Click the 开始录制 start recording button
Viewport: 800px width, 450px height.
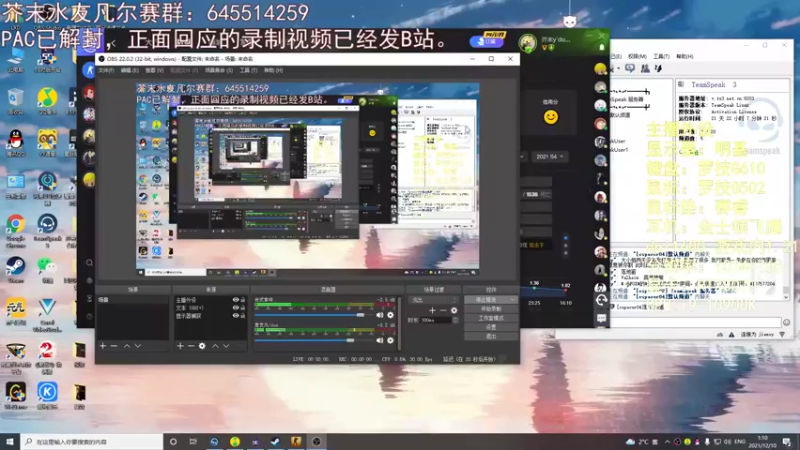coord(491,309)
